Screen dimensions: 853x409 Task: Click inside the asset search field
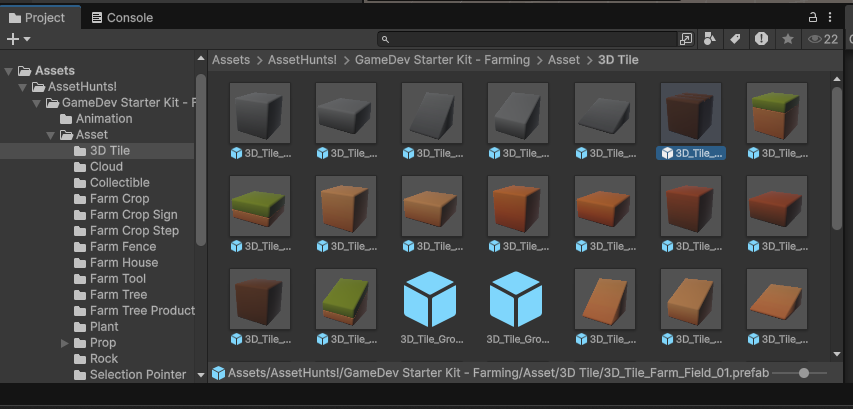click(x=530, y=39)
